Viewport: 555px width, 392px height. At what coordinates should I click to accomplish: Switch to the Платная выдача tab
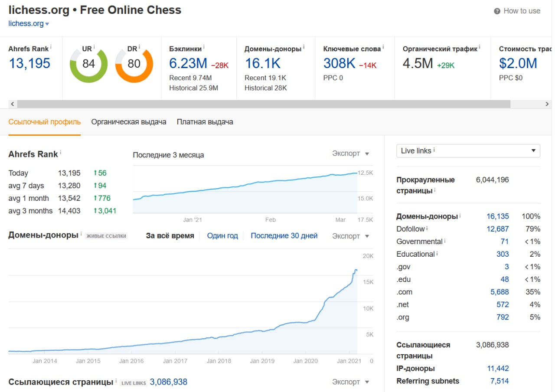pos(205,122)
